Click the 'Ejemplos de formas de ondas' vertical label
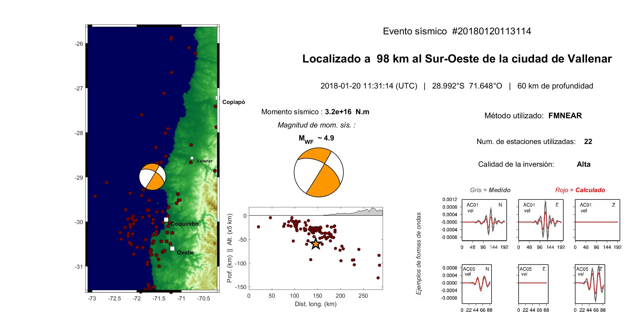The image size is (644, 328). pyautogui.click(x=419, y=254)
